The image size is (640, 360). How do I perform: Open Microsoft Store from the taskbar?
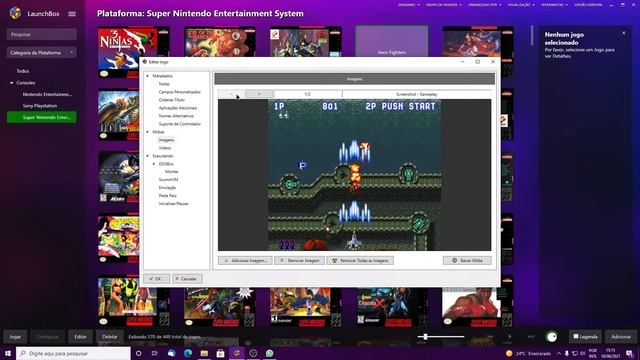pyautogui.click(x=220, y=353)
